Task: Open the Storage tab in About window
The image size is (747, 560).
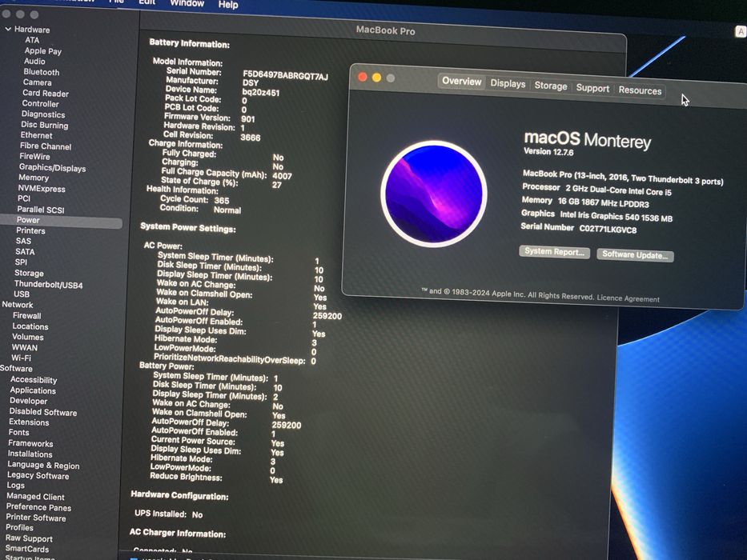Action: [x=551, y=86]
